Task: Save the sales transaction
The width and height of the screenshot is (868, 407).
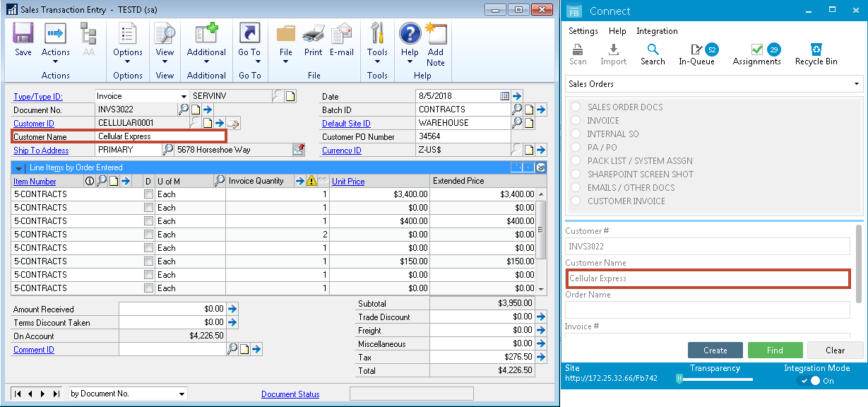Action: pos(23,40)
